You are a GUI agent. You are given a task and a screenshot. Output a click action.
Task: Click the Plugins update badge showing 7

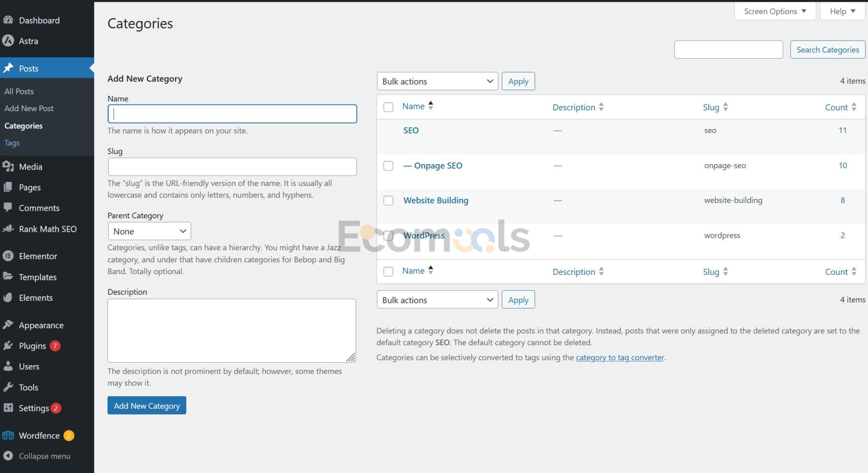pos(55,346)
